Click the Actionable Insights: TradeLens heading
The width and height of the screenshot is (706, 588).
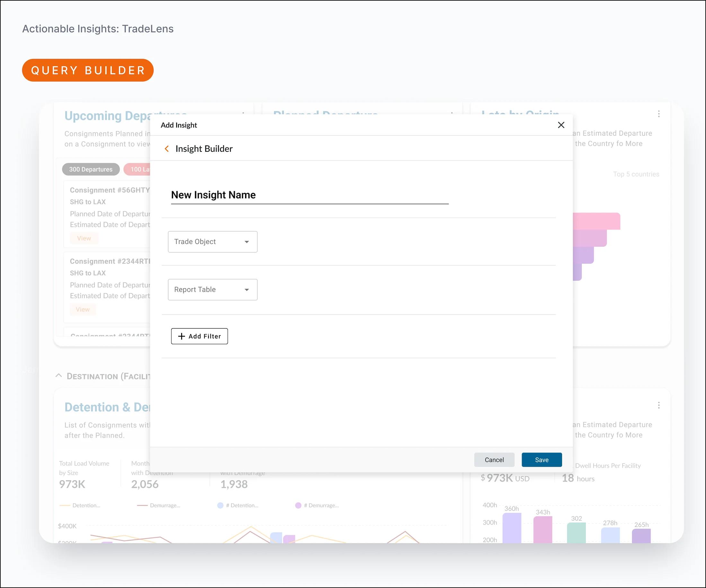point(98,29)
